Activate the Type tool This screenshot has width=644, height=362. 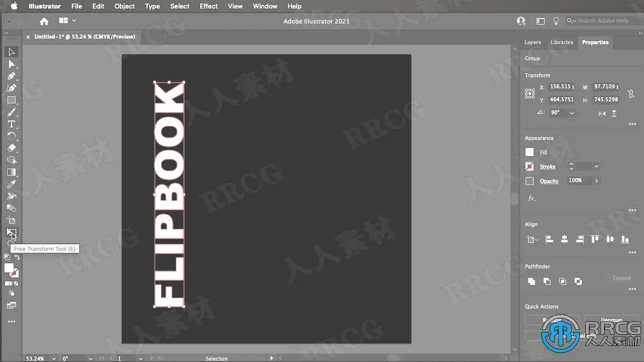click(12, 124)
